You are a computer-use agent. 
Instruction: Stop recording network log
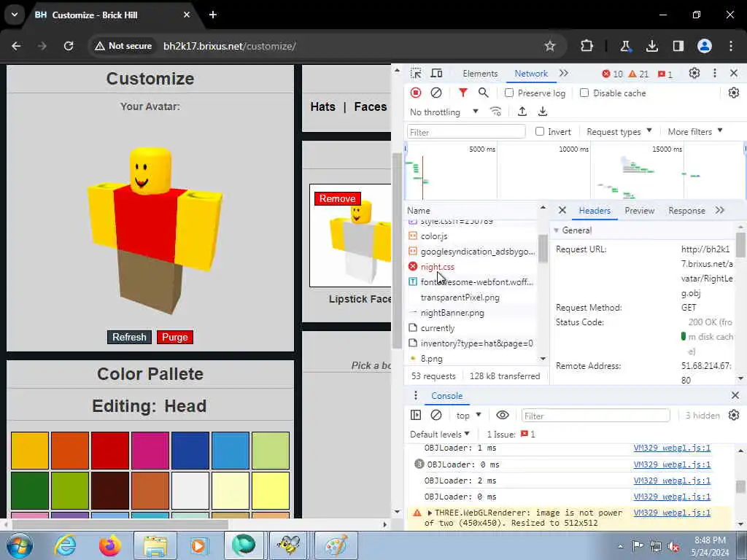tap(415, 93)
